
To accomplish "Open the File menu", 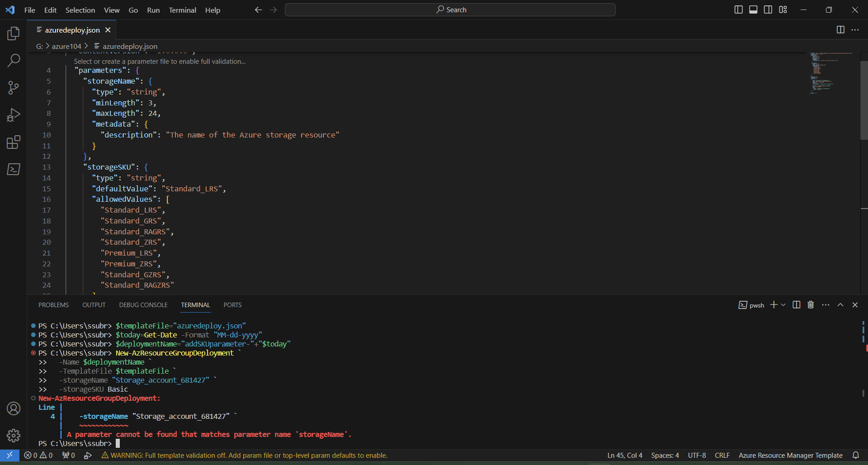I will (29, 10).
